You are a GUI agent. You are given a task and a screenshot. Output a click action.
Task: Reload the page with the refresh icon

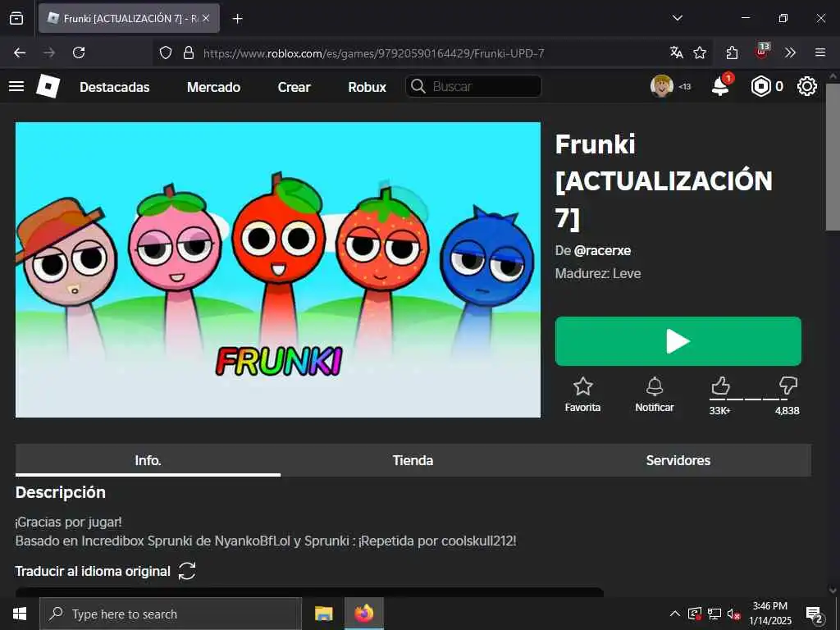pyautogui.click(x=79, y=52)
